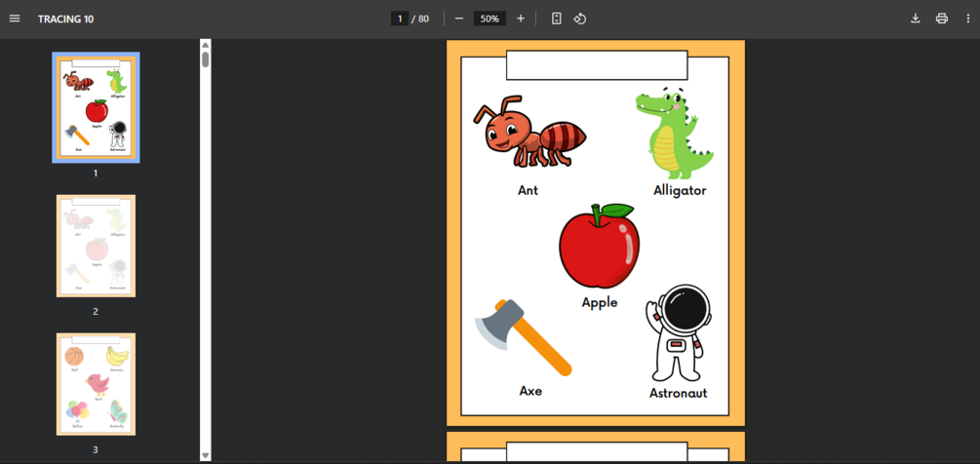Click the blank title box on page one
980x464 pixels.
tap(596, 65)
